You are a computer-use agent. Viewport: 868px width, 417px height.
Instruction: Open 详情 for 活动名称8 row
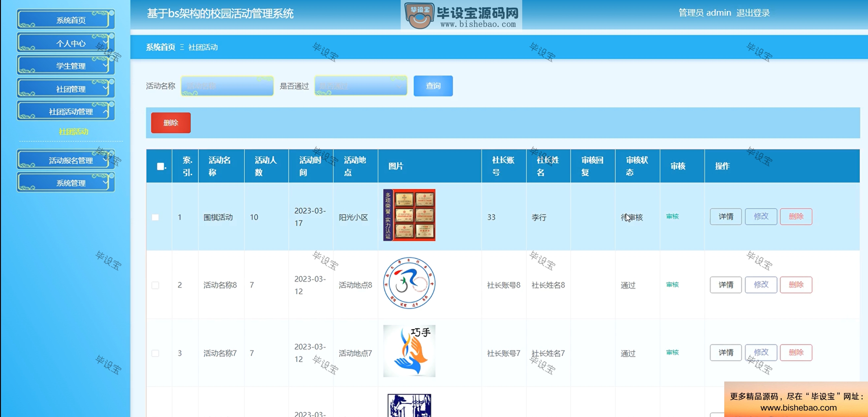[726, 285]
